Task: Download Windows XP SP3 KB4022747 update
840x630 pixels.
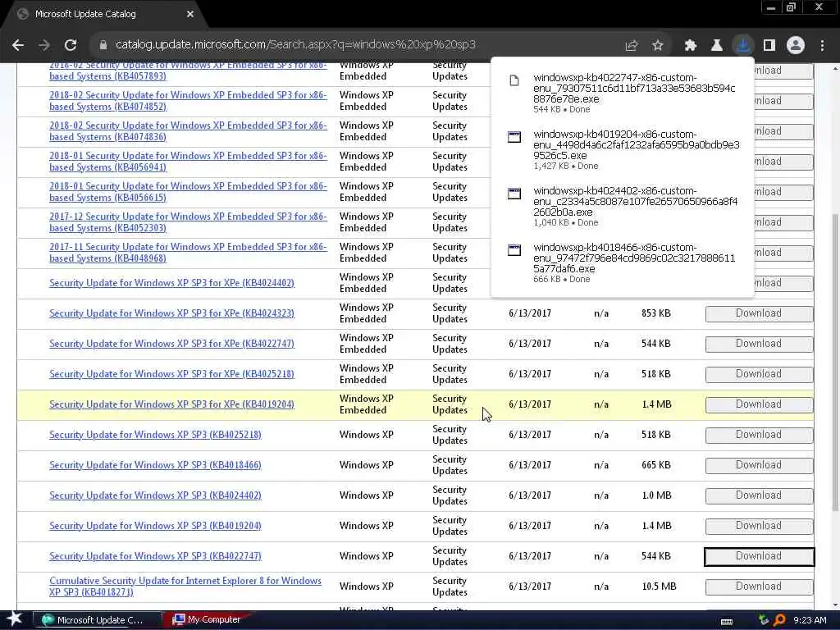Action: tap(759, 556)
